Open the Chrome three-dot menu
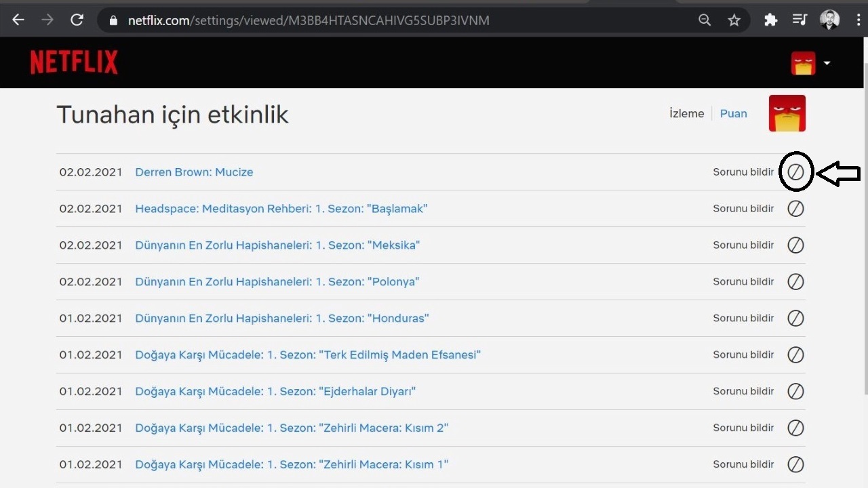Image resolution: width=868 pixels, height=488 pixels. [x=858, y=20]
